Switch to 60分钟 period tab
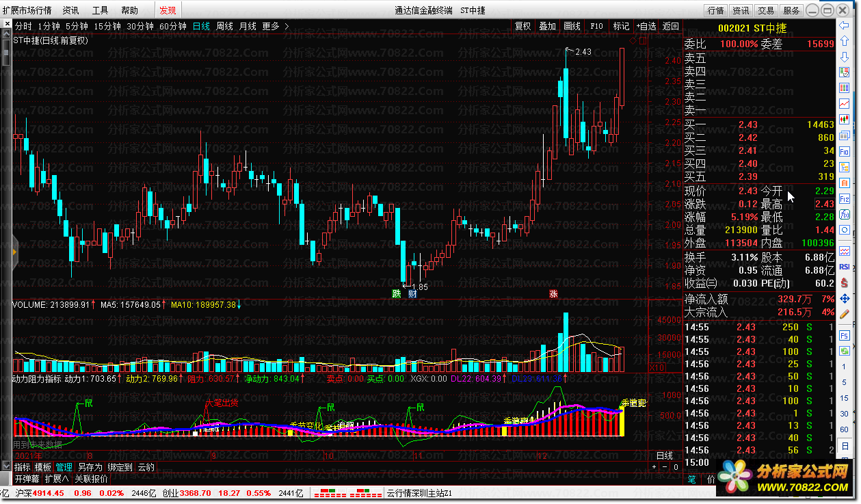Viewport: 861px width, 504px height. point(172,26)
